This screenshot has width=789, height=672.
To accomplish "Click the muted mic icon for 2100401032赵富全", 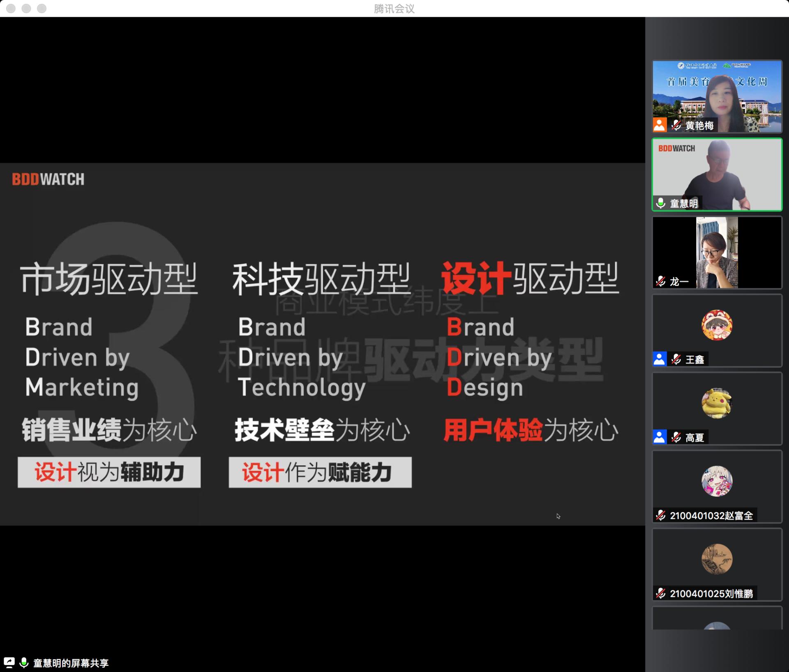I will click(660, 515).
